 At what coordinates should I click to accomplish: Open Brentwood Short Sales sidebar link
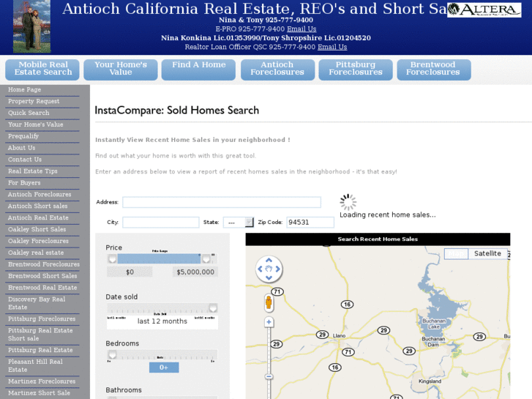pos(42,276)
